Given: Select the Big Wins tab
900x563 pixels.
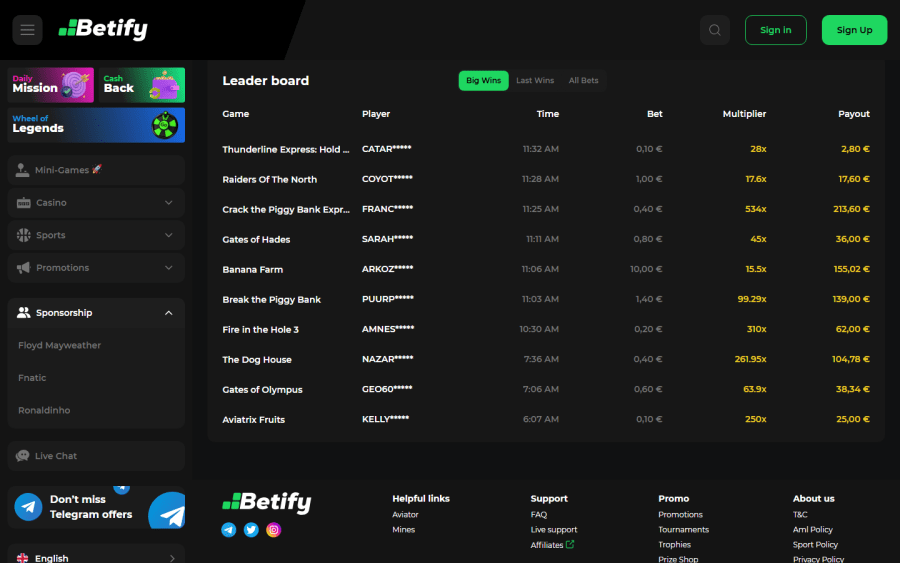Looking at the screenshot, I should point(483,81).
